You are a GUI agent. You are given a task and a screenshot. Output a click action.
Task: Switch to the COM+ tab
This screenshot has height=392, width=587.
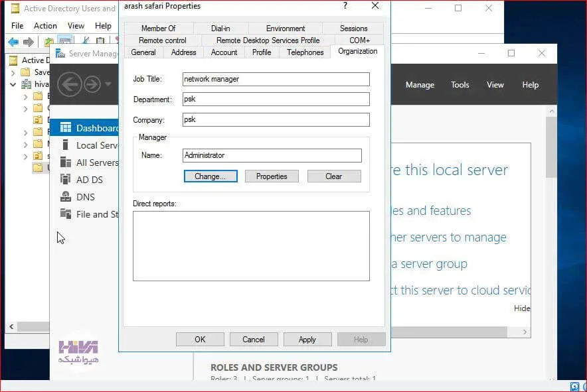pos(359,40)
